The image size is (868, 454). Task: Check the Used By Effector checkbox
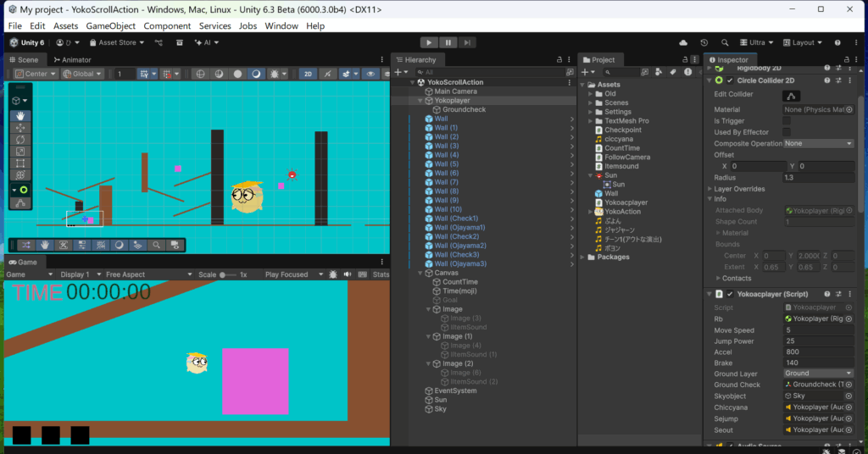tap(787, 132)
